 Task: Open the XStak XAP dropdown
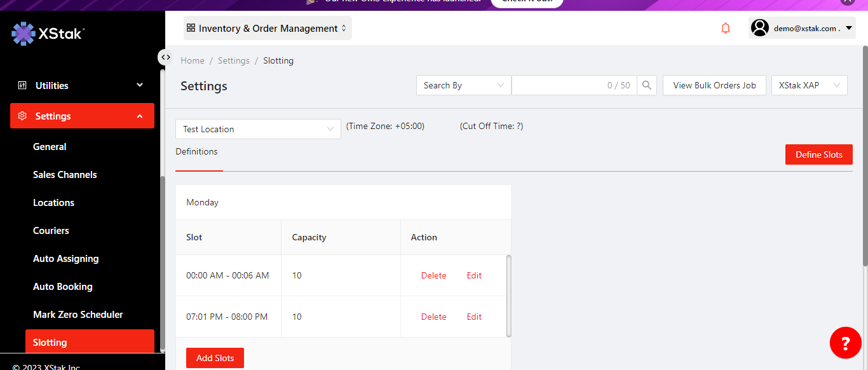click(x=809, y=85)
